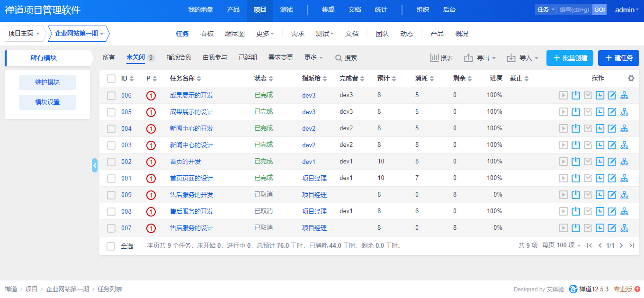Screen dimensions: 644x298
Task: Click the close (power) icon for task 006
Action: (x=575, y=95)
